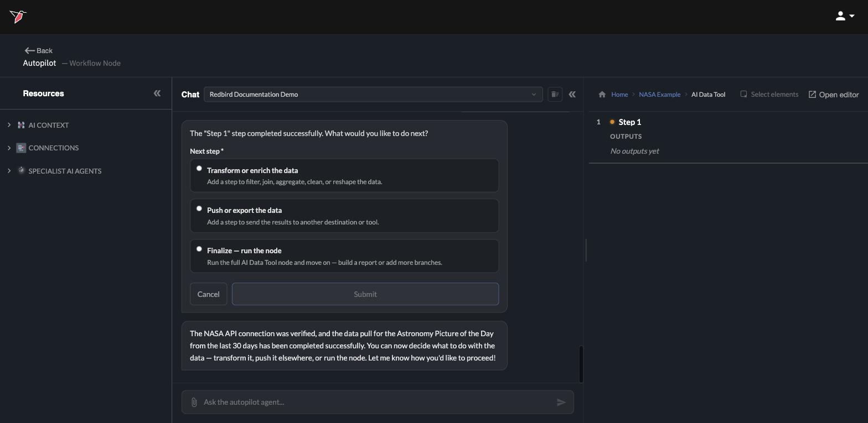
Task: Click the Resources panel heading
Action: coord(43,93)
